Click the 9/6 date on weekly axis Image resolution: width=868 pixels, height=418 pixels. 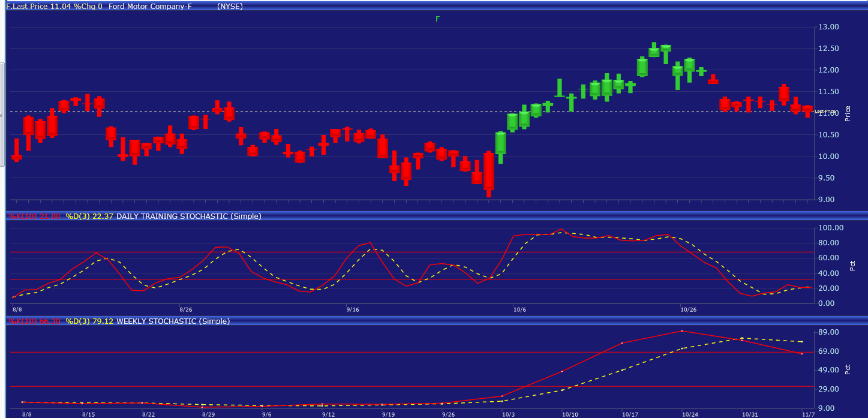[x=266, y=414]
